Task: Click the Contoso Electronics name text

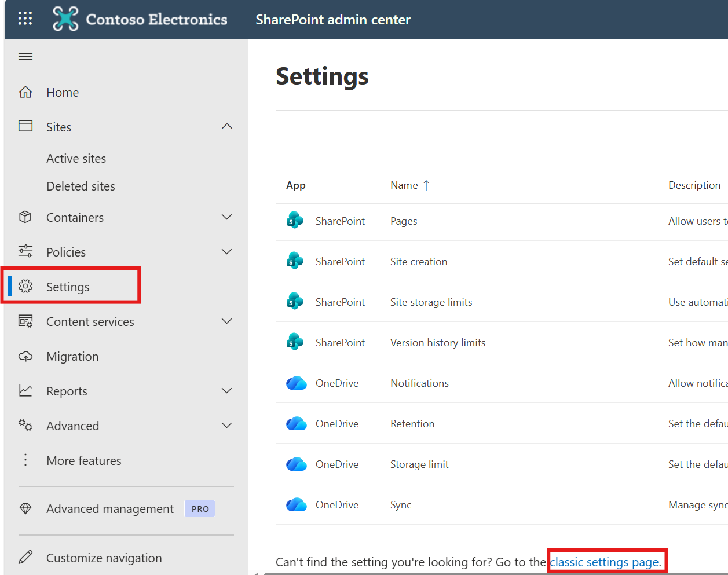Action: [156, 19]
